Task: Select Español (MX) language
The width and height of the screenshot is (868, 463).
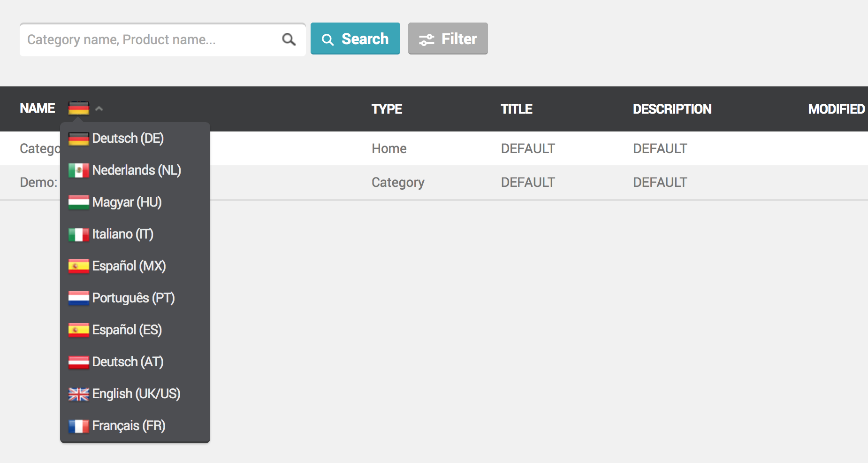Action: tap(135, 266)
